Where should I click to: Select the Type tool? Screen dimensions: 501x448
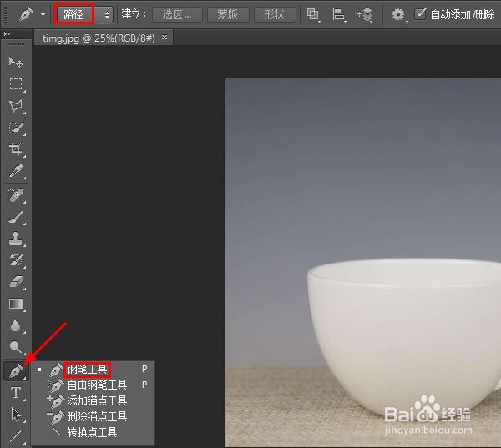16,393
